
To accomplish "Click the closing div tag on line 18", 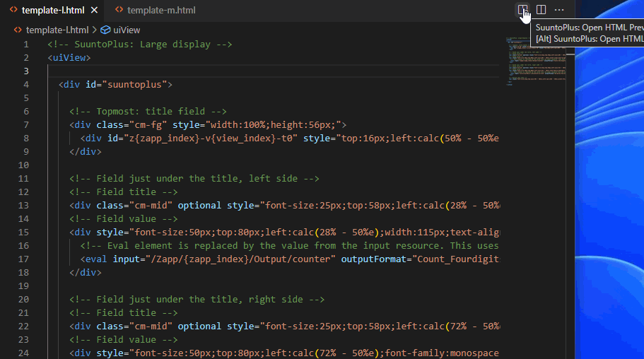I will tap(86, 272).
